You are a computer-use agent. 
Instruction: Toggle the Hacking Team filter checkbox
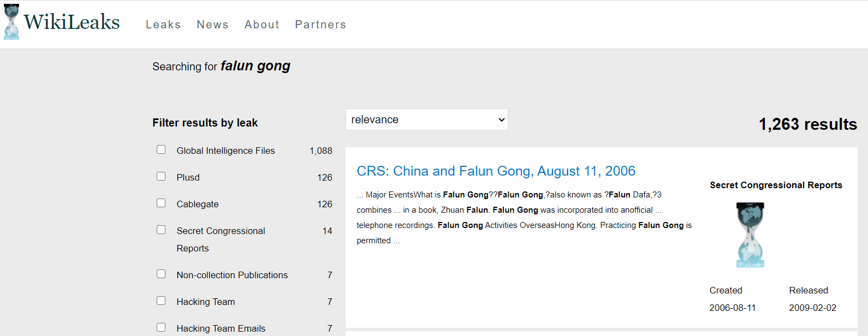click(x=161, y=301)
